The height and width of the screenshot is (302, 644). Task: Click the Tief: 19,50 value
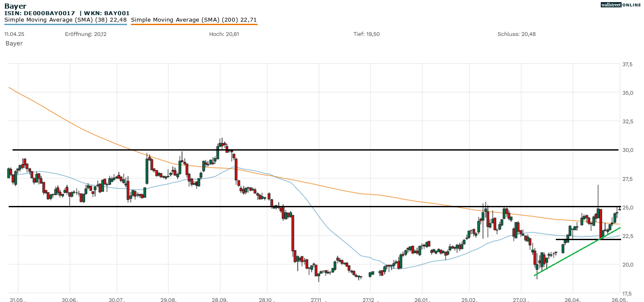click(367, 34)
